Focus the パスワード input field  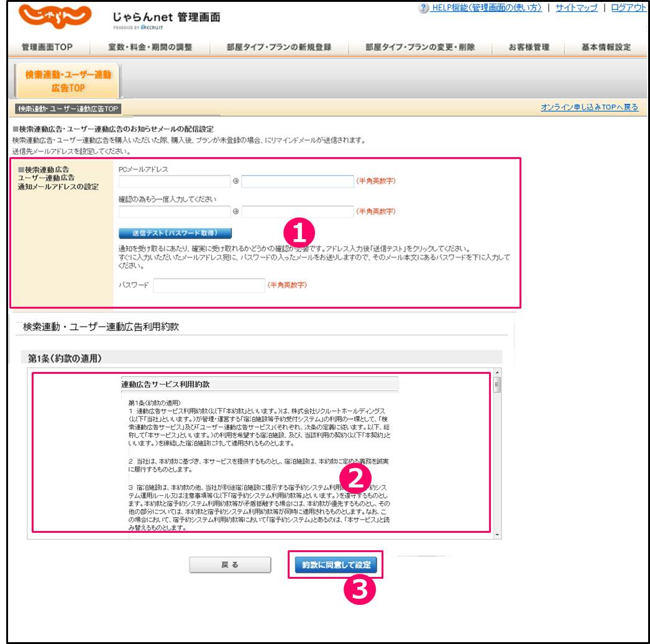[x=209, y=286]
